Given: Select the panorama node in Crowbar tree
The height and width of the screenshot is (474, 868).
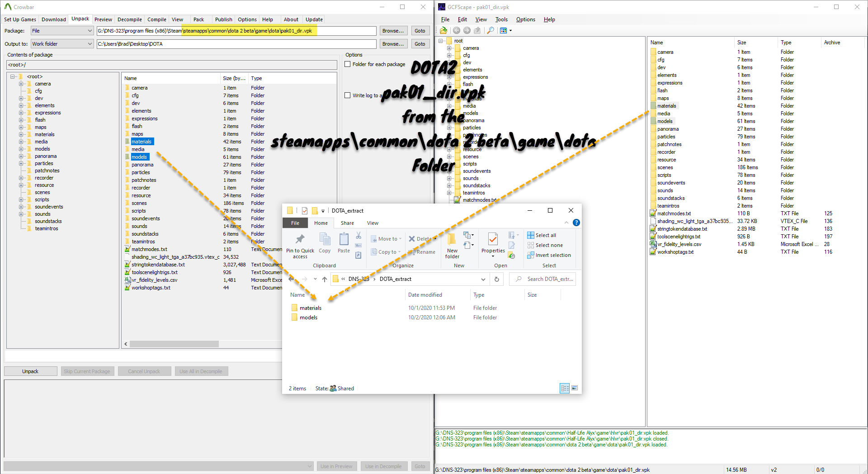Looking at the screenshot, I should (46, 156).
